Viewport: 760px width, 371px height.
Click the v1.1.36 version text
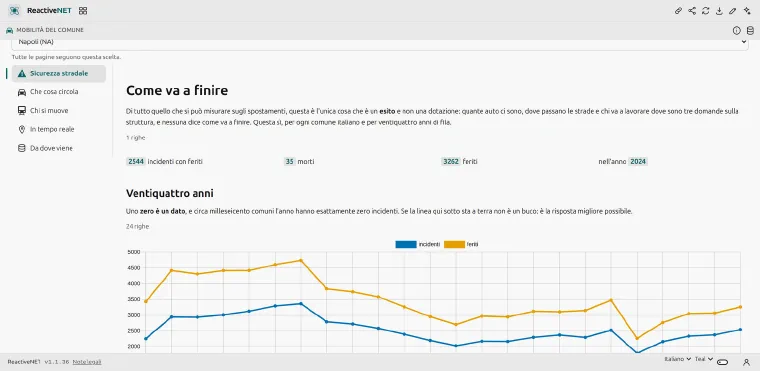pos(57,362)
